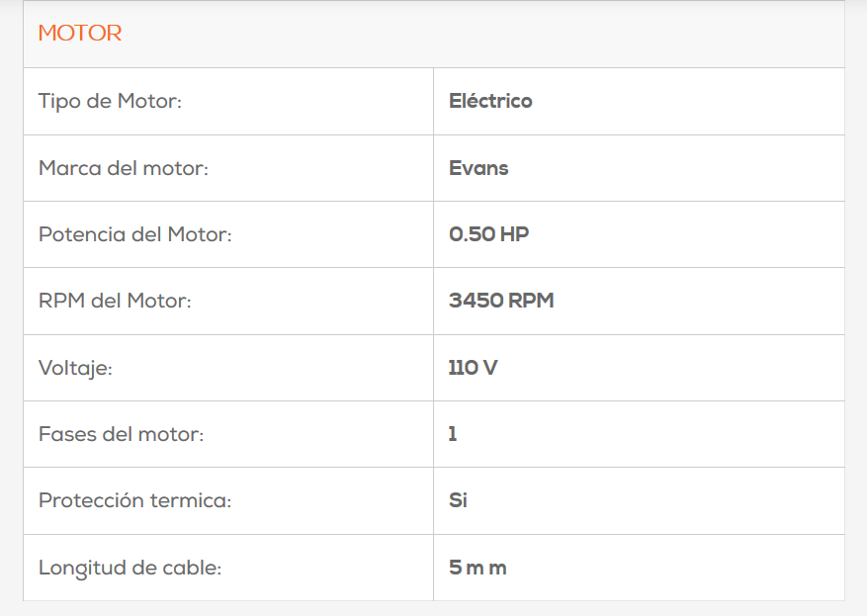Click the word "cable" in the Longitud label
This screenshot has height=616, width=867.
click(x=192, y=569)
